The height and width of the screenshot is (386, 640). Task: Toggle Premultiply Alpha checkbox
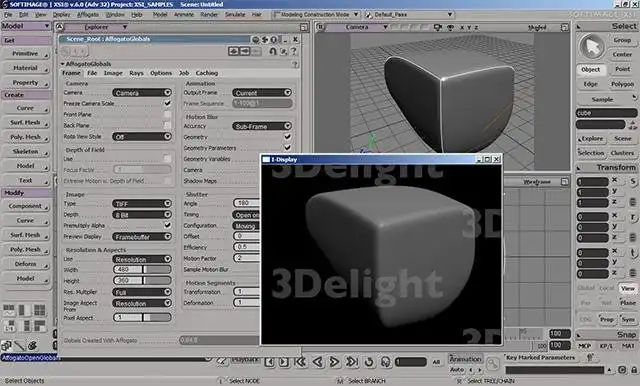[x=167, y=225]
